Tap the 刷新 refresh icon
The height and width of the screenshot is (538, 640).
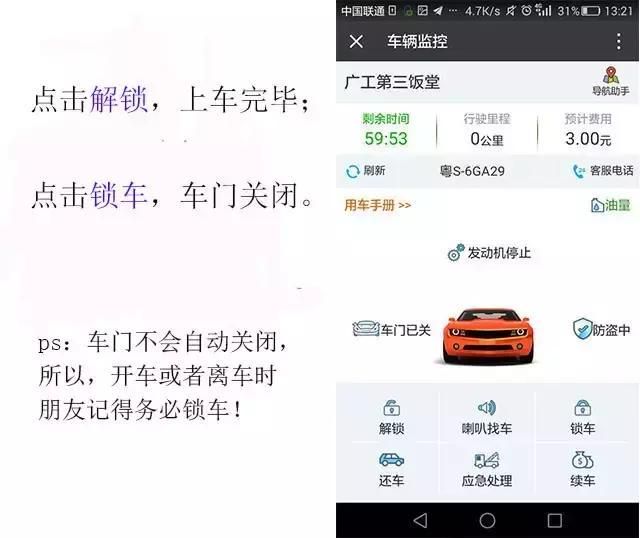[x=365, y=171]
